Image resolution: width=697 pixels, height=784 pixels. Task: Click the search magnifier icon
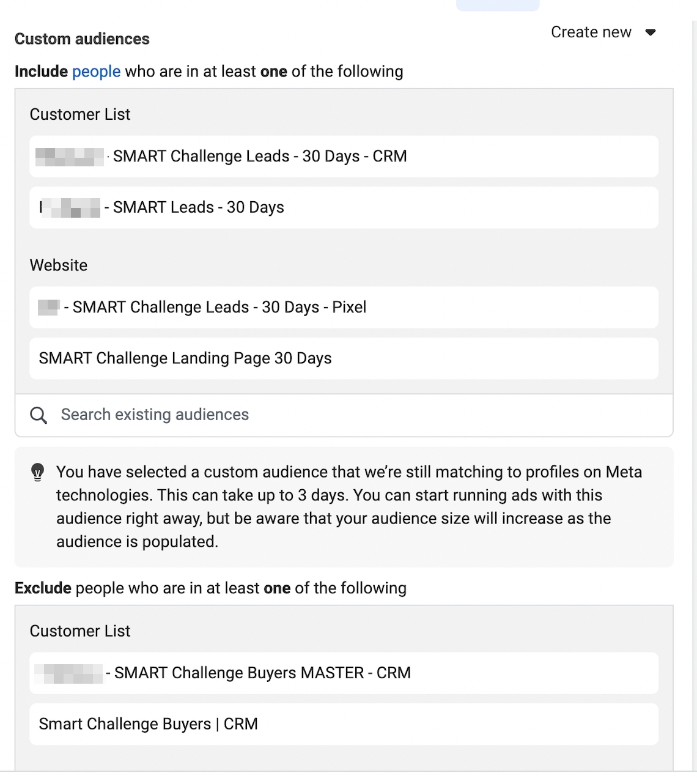click(39, 415)
